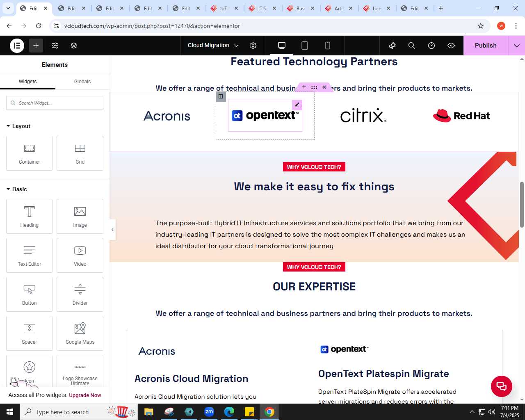Select the Heading widget
525x420 pixels.
(x=30, y=217)
